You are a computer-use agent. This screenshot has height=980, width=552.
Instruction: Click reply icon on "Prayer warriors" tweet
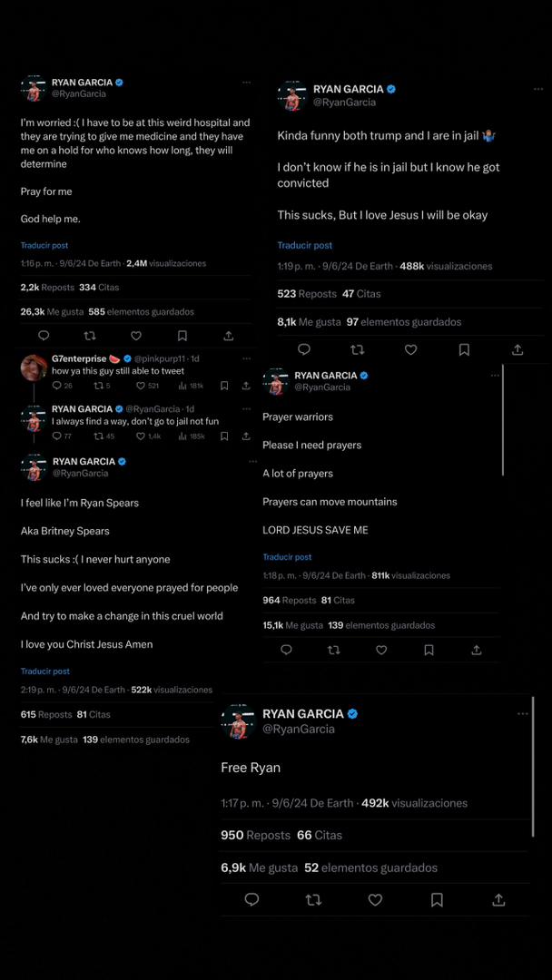pyautogui.click(x=286, y=650)
